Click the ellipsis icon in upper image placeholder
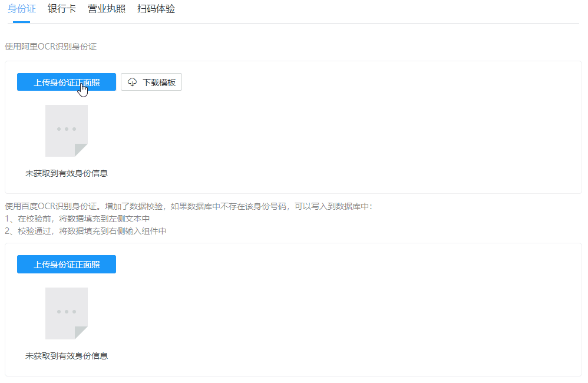The height and width of the screenshot is (383, 588). click(66, 130)
